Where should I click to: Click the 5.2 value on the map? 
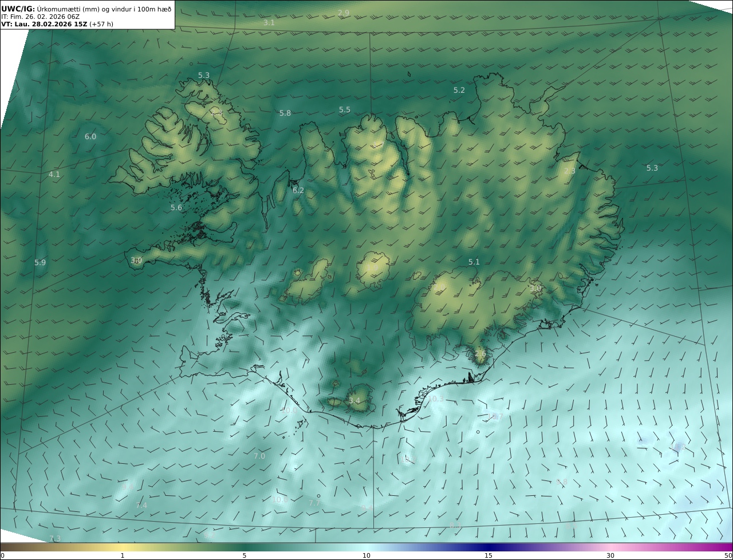459,90
